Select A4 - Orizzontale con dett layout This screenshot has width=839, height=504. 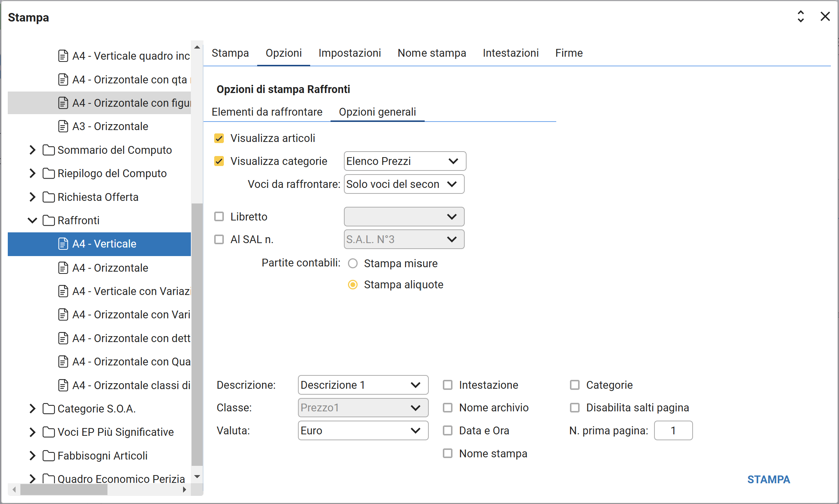pos(131,338)
